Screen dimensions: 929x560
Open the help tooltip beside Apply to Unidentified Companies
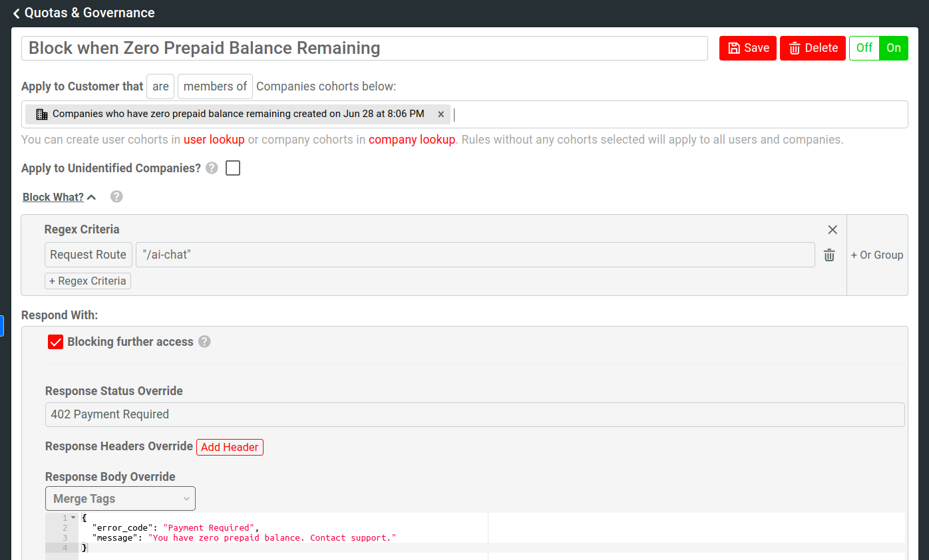tap(211, 168)
